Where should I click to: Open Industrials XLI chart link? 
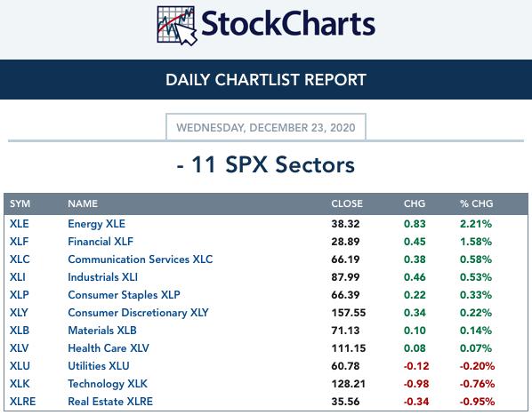pyautogui.click(x=103, y=277)
